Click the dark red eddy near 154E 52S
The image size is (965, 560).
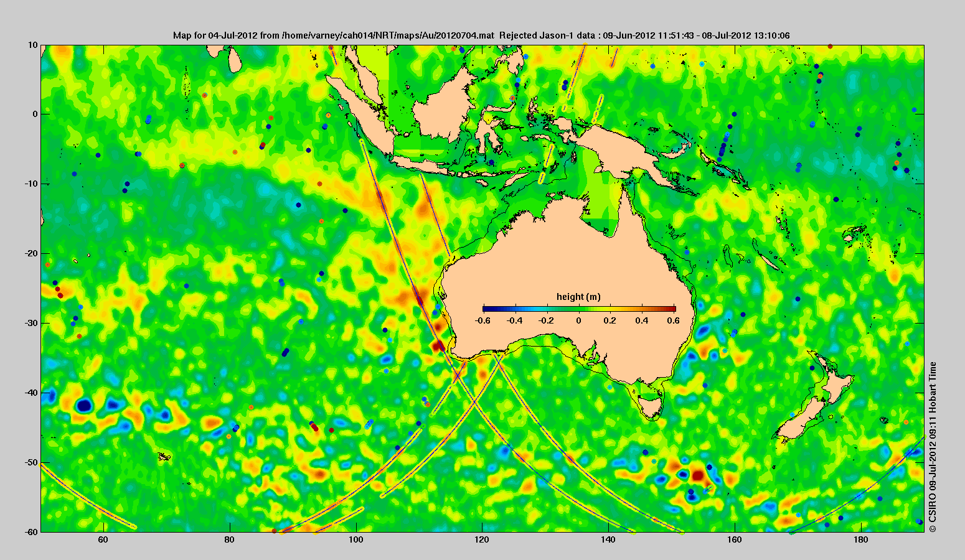[x=698, y=475]
